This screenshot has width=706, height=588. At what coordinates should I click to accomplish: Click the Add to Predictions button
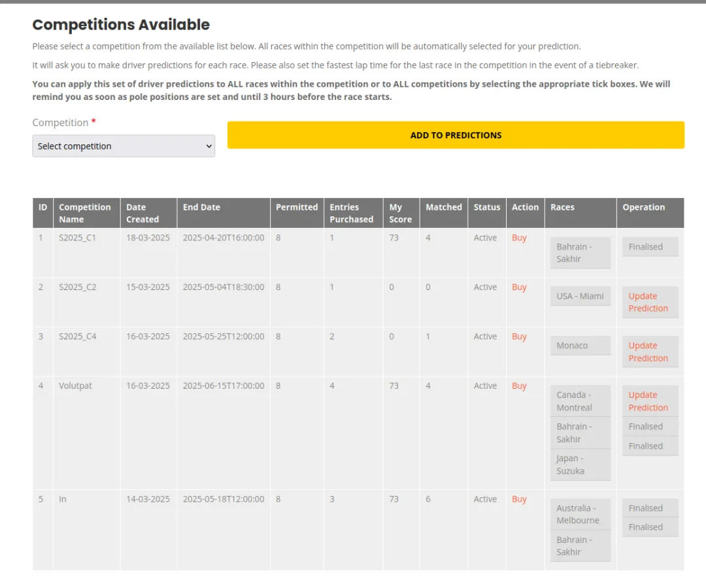click(x=456, y=135)
